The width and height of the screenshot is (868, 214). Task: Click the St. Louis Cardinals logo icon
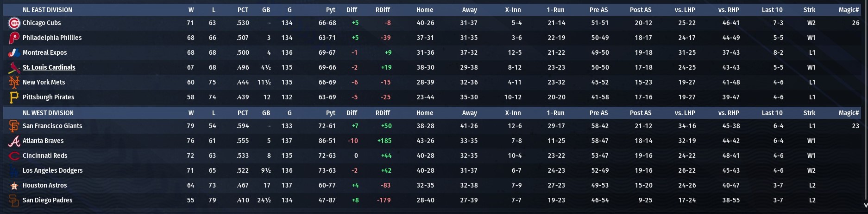click(x=14, y=68)
